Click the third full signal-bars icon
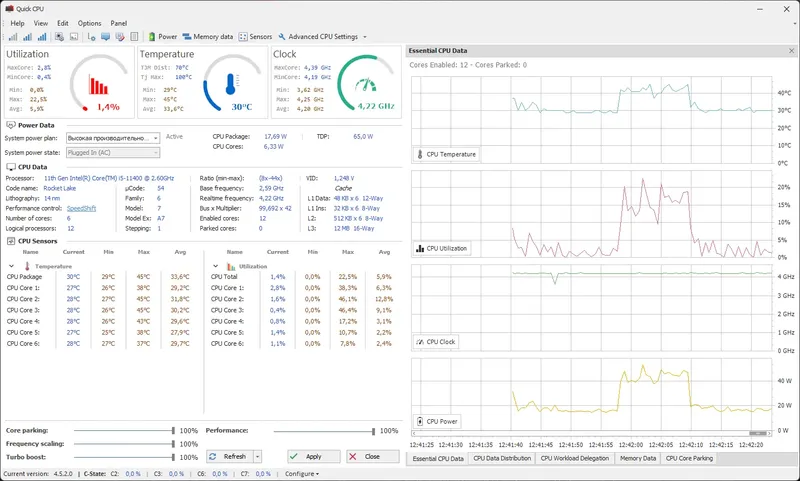This screenshot has height=481, width=800. pos(42,37)
